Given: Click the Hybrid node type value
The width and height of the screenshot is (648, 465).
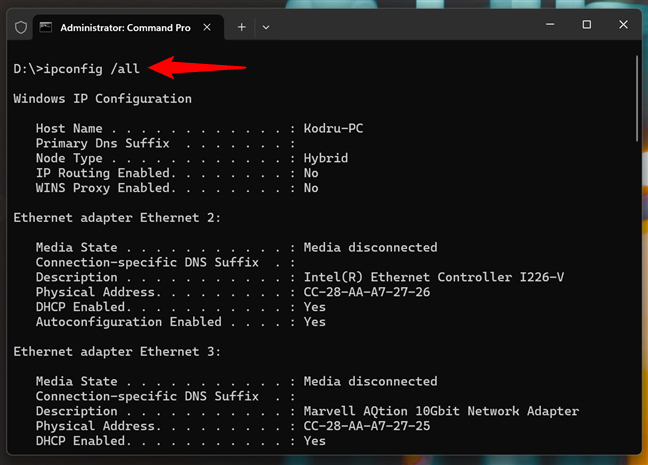Looking at the screenshot, I should [326, 158].
